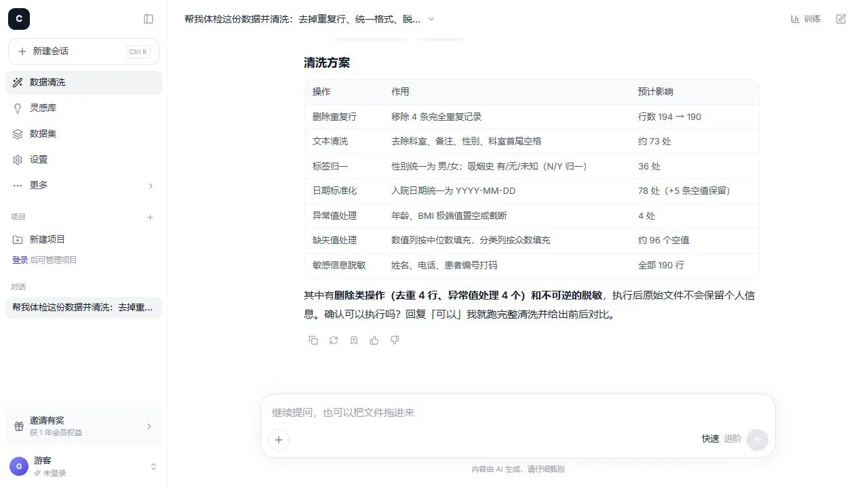Click the 登录 link
This screenshot has height=488, width=868.
pos(20,260)
